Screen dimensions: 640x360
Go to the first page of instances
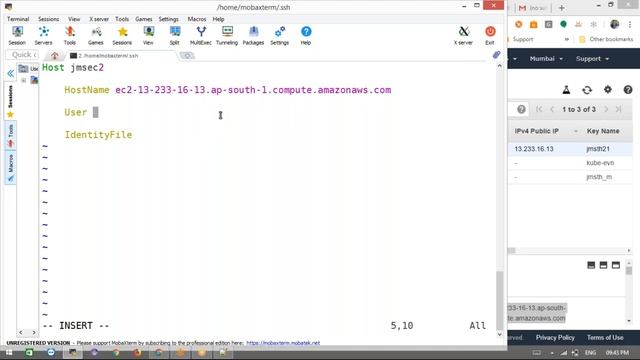539,109
